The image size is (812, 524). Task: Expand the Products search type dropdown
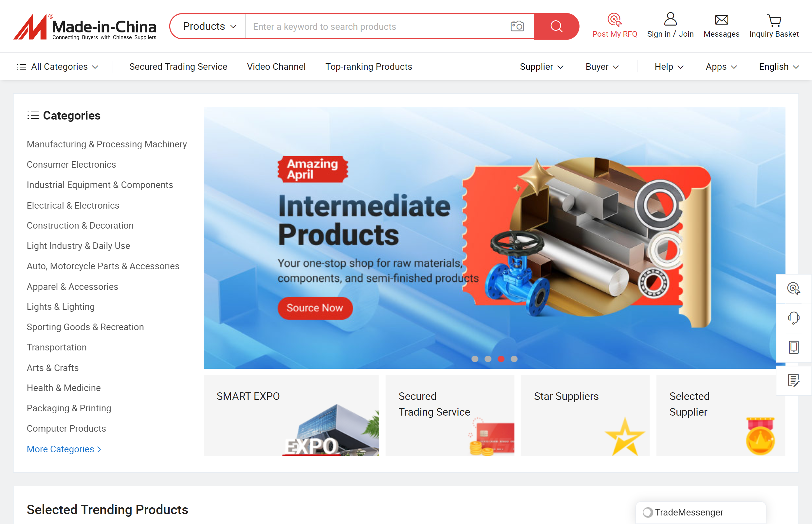pyautogui.click(x=209, y=26)
